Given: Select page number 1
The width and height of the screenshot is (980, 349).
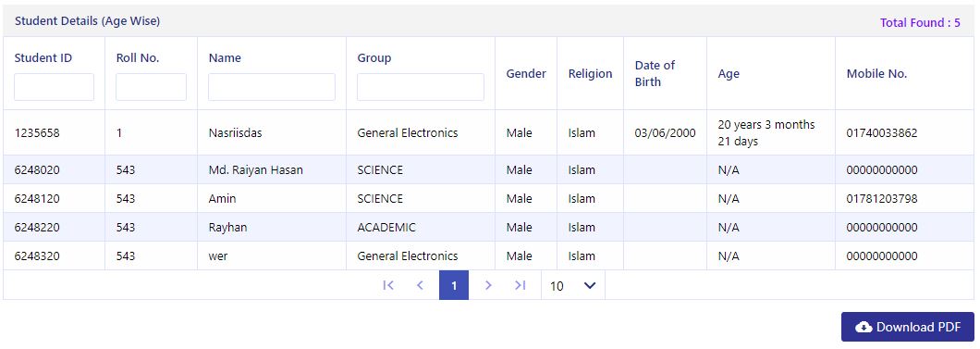Looking at the screenshot, I should click(x=454, y=285).
